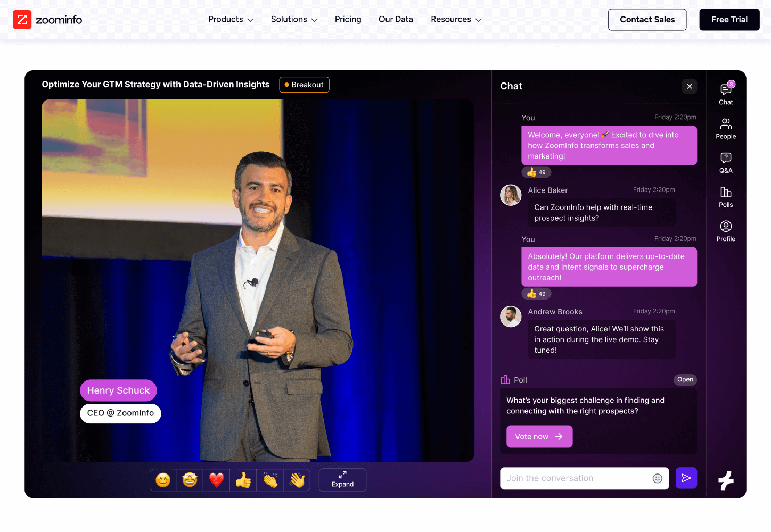Open the Q&A sidebar tab

point(726,163)
